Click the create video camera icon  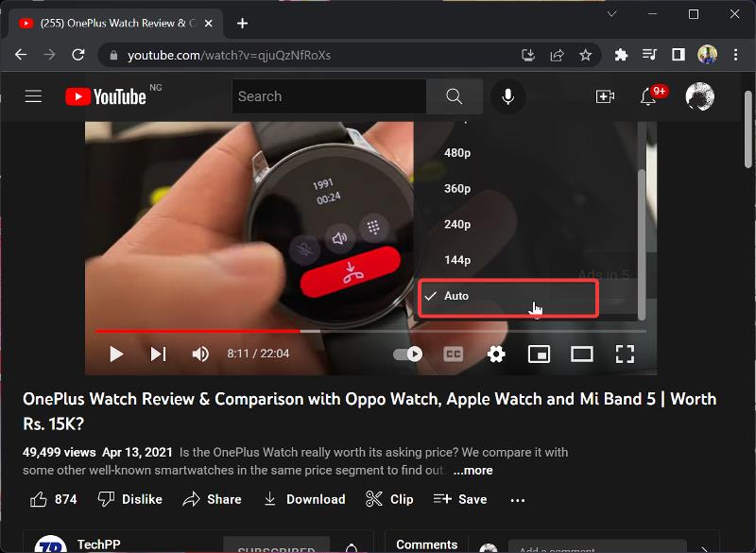click(605, 96)
